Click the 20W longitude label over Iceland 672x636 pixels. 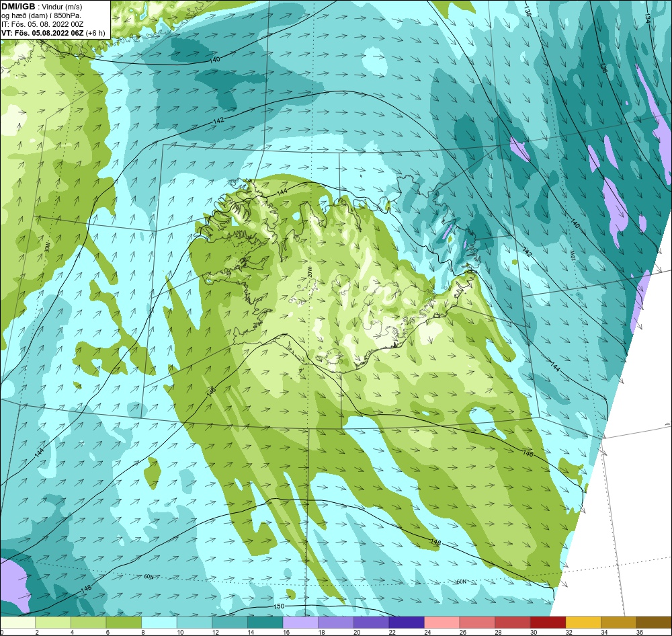[x=310, y=272]
